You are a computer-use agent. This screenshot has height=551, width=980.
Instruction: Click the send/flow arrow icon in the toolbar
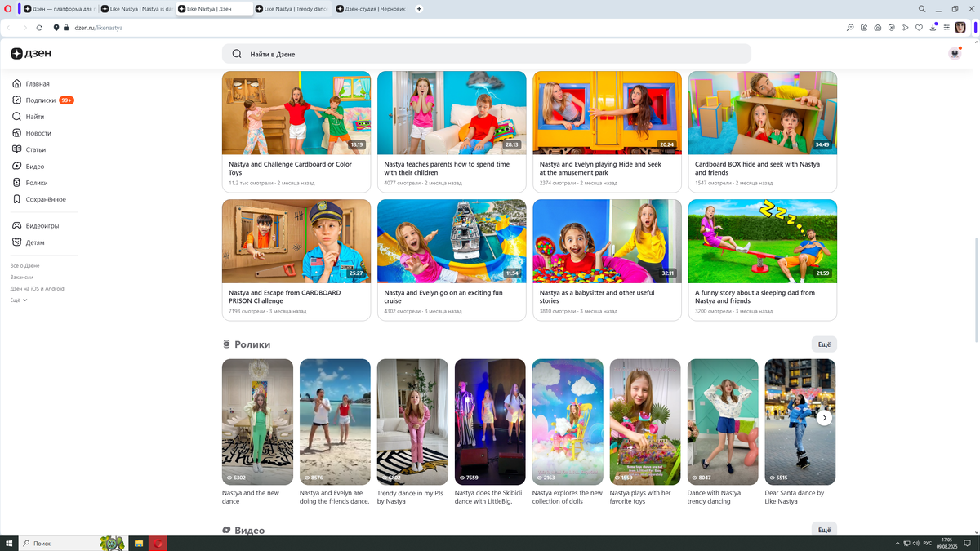(x=906, y=28)
